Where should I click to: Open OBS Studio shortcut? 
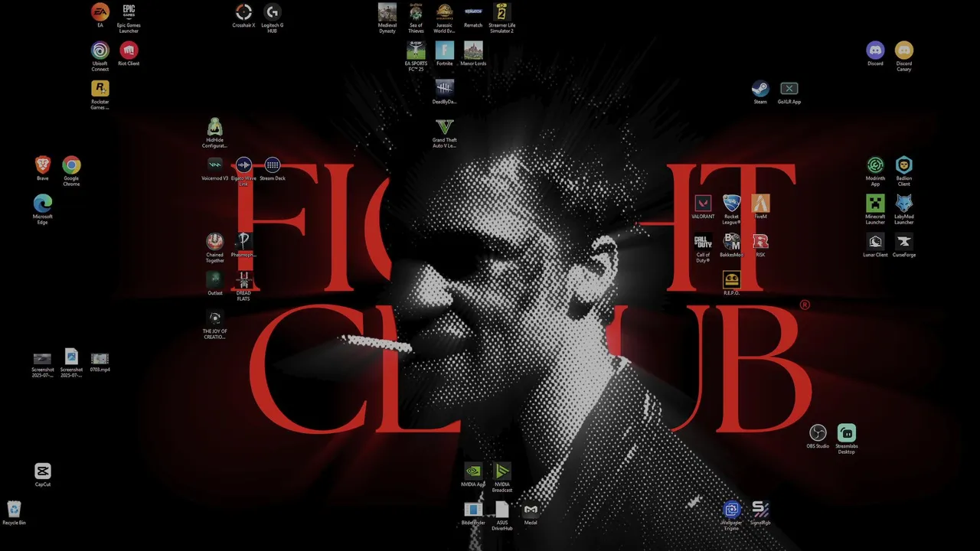818,433
